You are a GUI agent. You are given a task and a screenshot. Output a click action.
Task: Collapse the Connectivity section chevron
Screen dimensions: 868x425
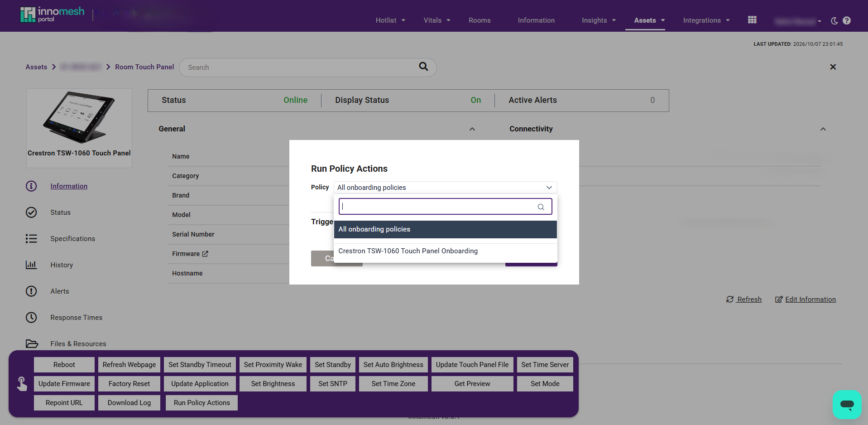coord(823,129)
